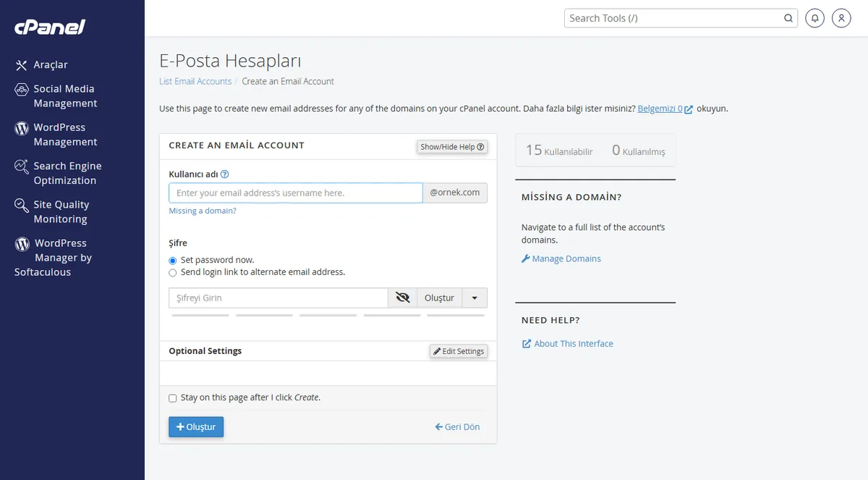Click the help icon beside Kullanıcı adı
The height and width of the screenshot is (480, 868).
pyautogui.click(x=225, y=174)
